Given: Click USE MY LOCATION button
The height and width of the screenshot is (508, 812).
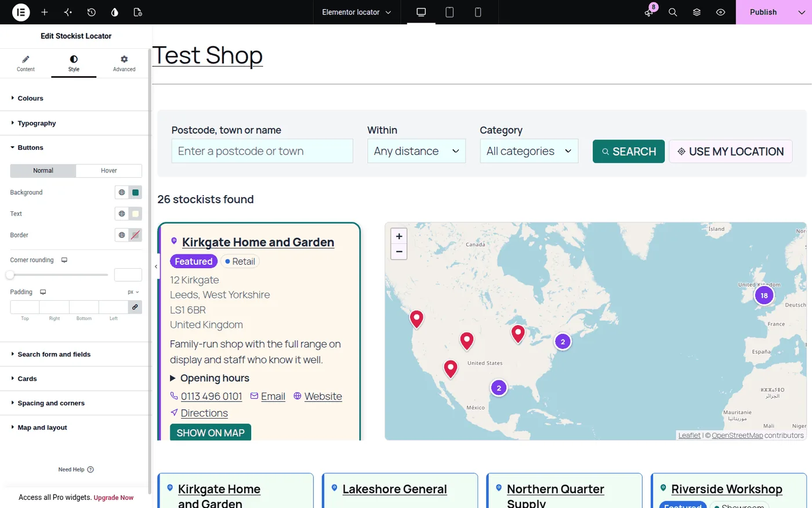Looking at the screenshot, I should click(731, 152).
